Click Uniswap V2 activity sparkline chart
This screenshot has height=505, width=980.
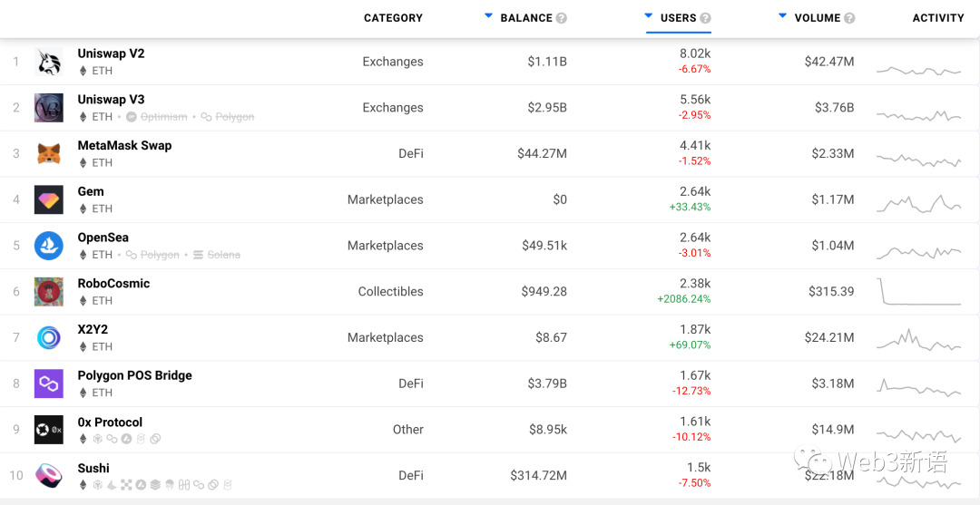918,71
